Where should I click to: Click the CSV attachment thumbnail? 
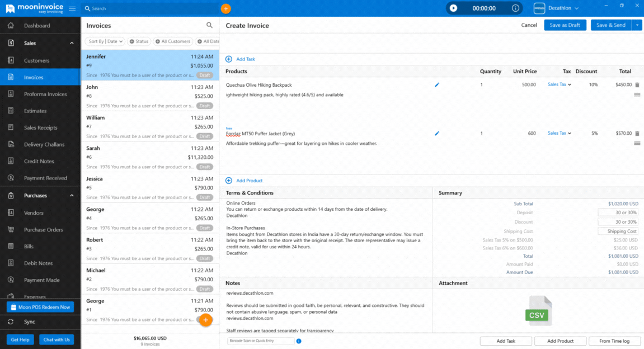[x=538, y=311]
